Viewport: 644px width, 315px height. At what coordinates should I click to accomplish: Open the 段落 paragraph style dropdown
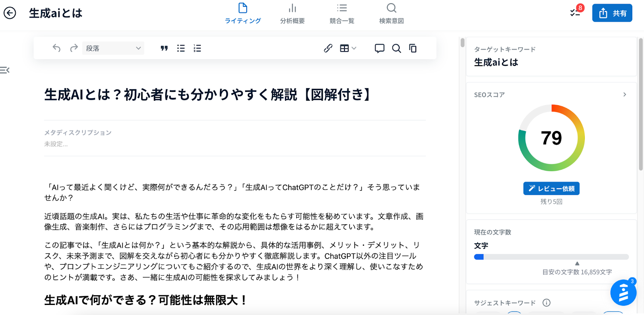tap(113, 48)
